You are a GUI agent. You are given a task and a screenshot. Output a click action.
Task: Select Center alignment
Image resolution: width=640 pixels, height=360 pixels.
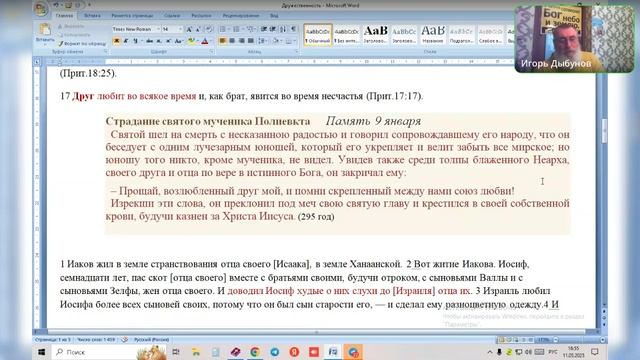[232, 41]
